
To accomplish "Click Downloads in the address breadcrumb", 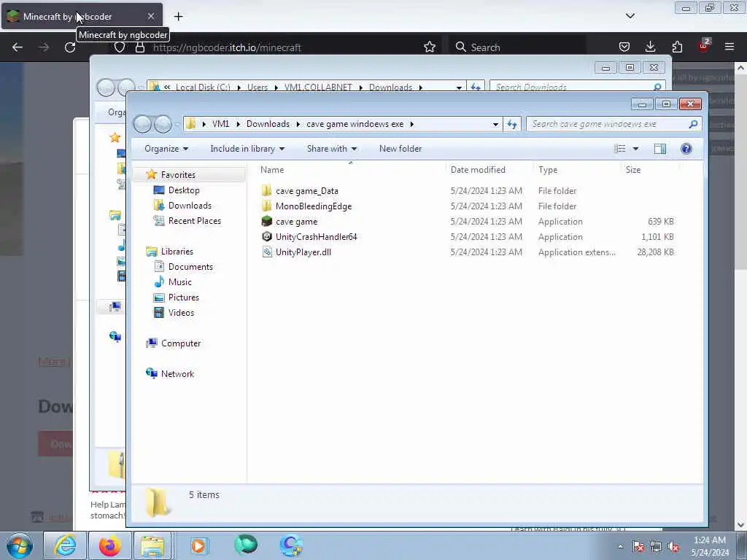I will point(268,124).
